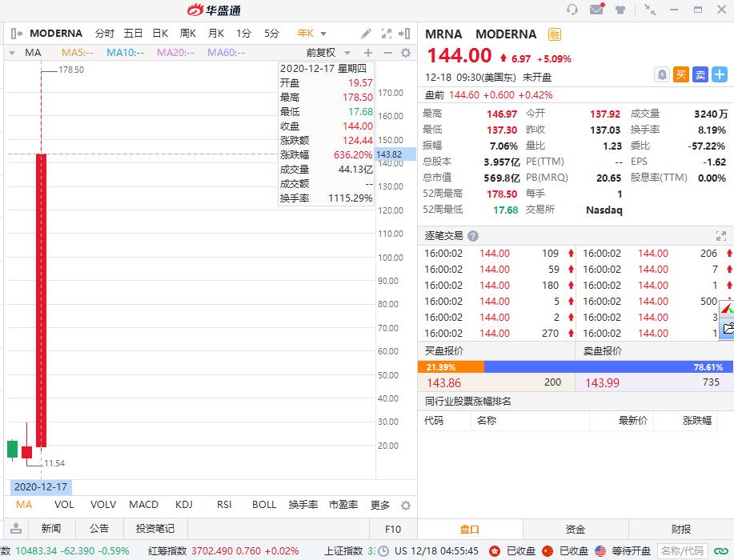The image size is (734, 560).
Task: Open the chart settings gear icon
Action: pos(405,52)
